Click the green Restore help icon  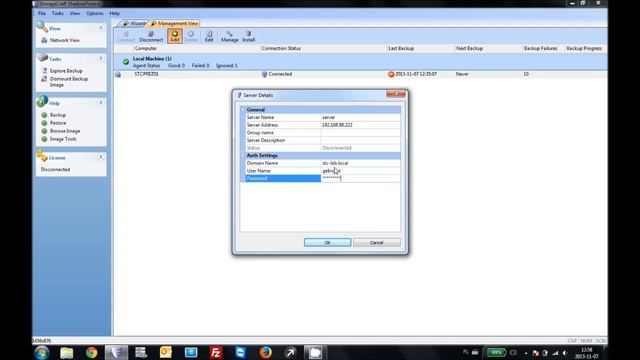coord(44,123)
